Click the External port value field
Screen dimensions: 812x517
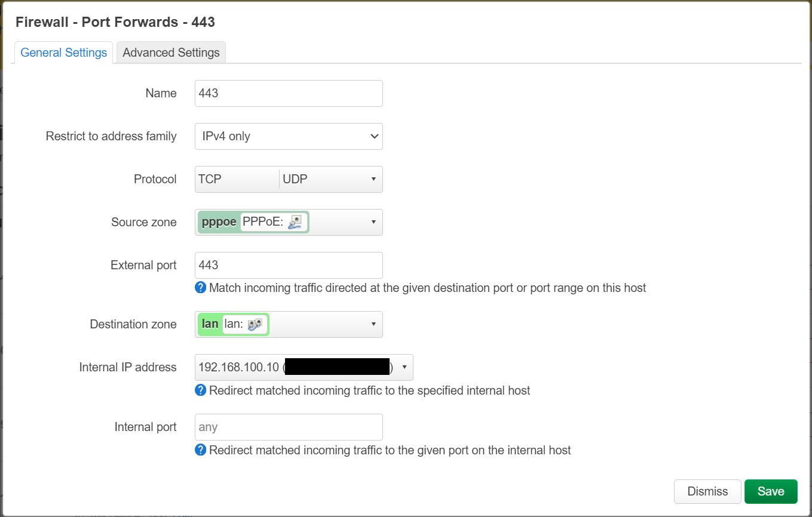(x=289, y=265)
